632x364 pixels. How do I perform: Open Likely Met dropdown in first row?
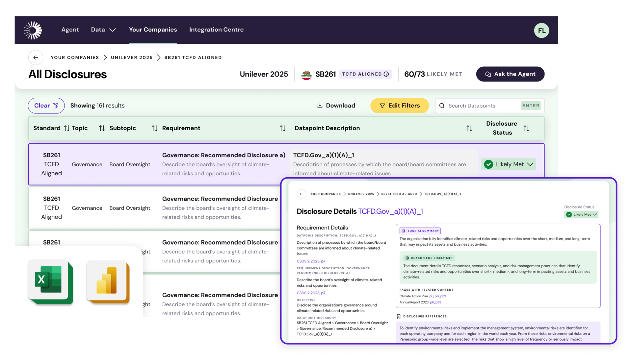click(509, 164)
